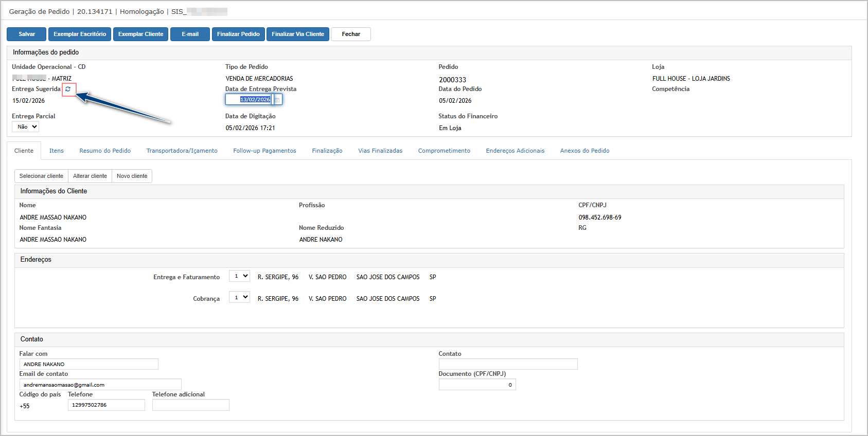
Task: Expand the Entrega Parcial dropdown
Action: point(25,127)
